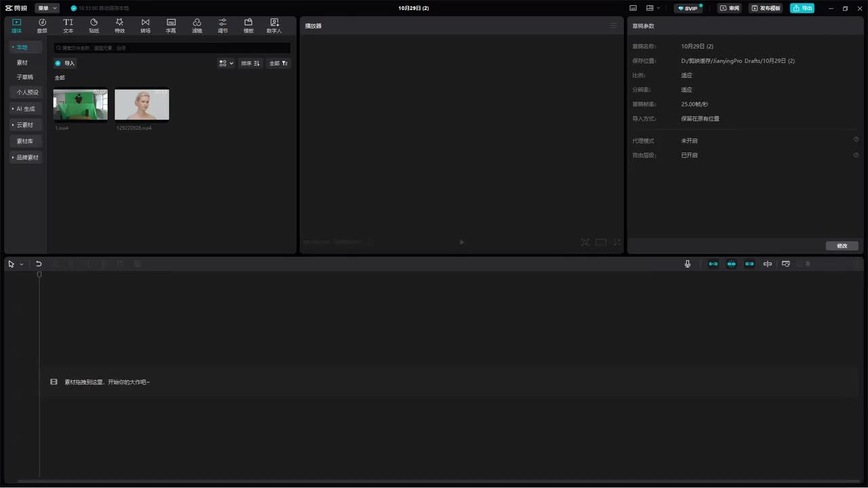Select the 129220928.mp4 video thumbnail
The width and height of the screenshot is (868, 488).
[x=142, y=104]
